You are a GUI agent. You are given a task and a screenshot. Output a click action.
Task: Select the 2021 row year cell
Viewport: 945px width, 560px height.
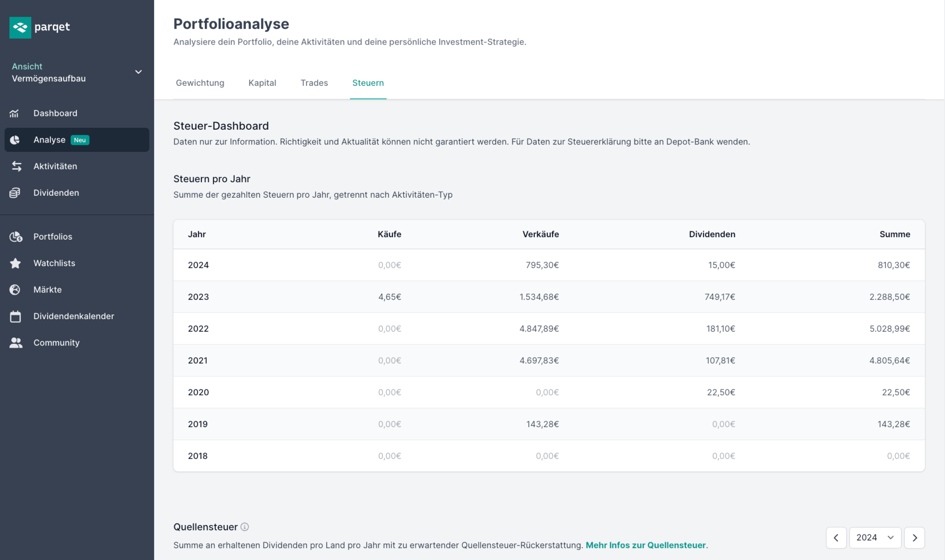click(x=198, y=360)
